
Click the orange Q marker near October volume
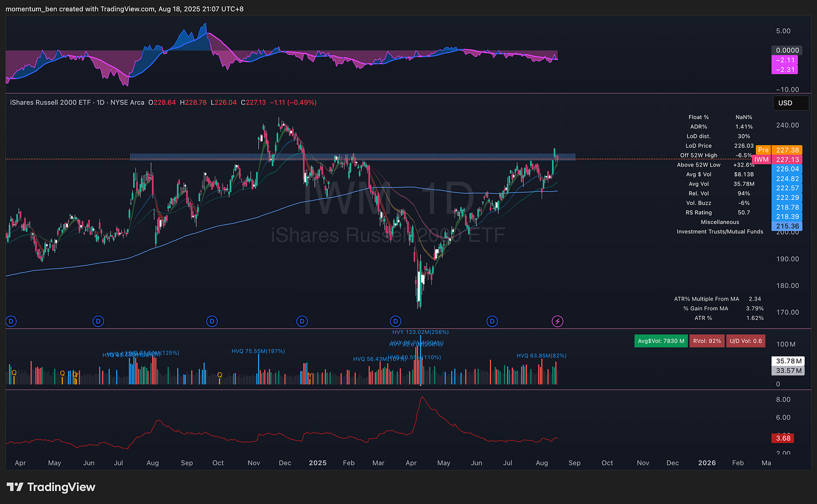(219, 375)
